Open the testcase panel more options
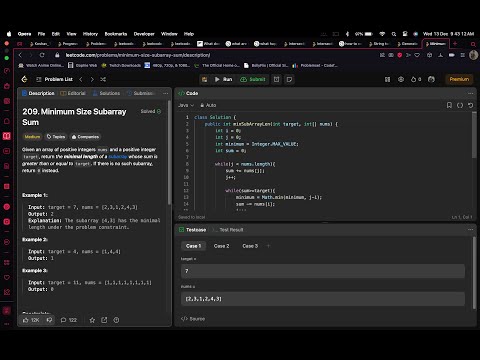 470,230
